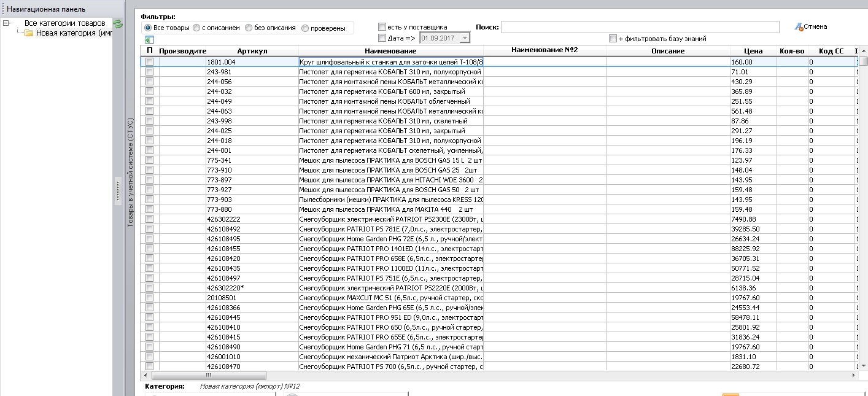Enable + фильтровать базу знаний checkbox
The height and width of the screenshot is (396, 868).
point(613,38)
